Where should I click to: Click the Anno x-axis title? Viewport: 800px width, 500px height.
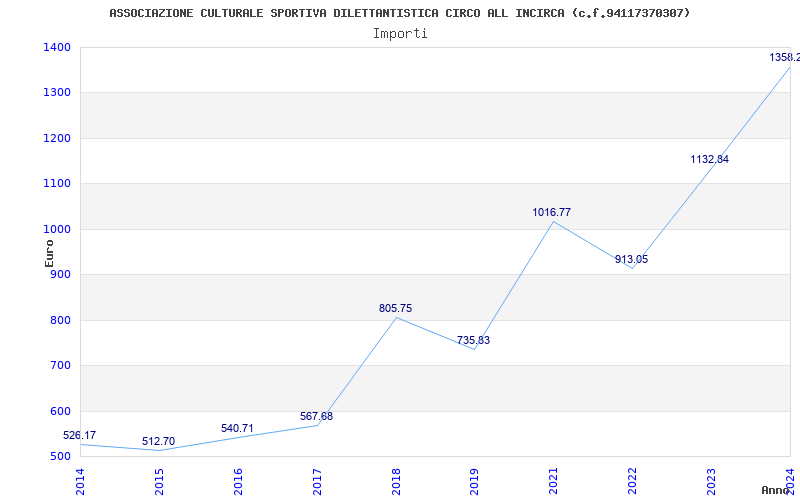(776, 490)
